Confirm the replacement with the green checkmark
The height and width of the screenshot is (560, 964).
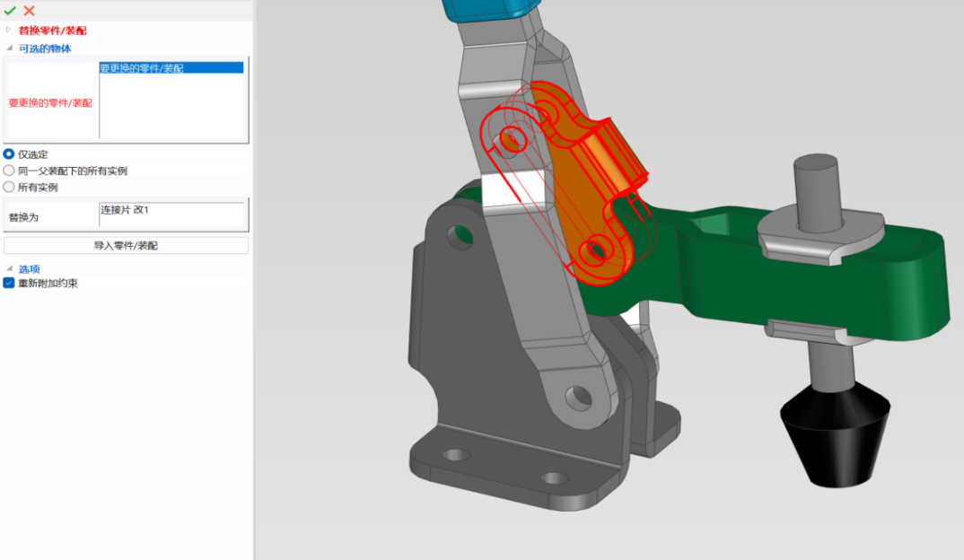[x=10, y=11]
